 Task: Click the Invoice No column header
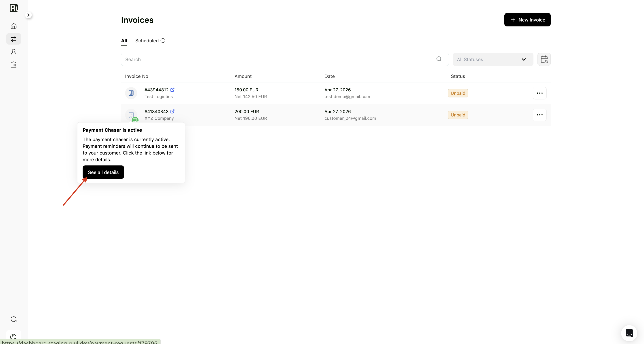136,76
